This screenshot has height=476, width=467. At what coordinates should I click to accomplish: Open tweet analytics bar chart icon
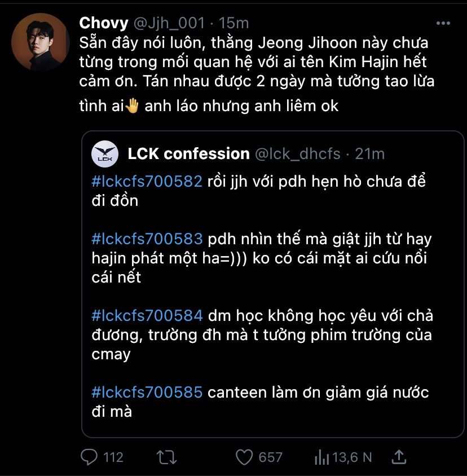[x=321, y=456]
